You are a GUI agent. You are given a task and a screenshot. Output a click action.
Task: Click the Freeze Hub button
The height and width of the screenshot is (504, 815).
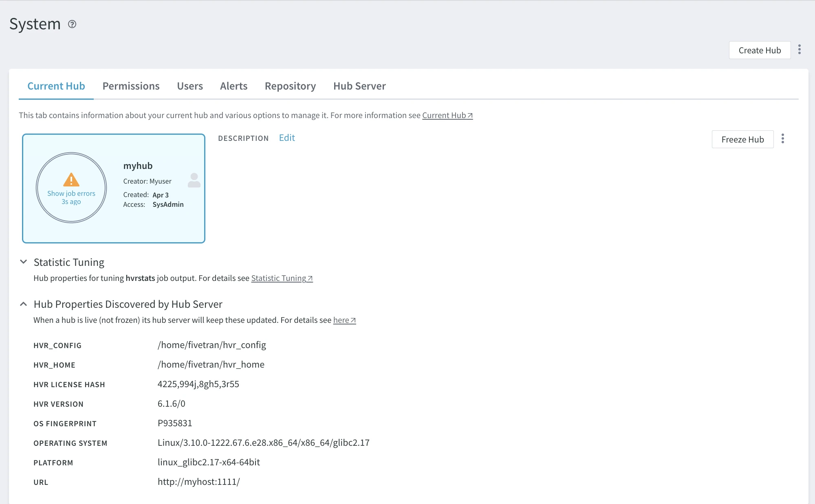click(742, 139)
